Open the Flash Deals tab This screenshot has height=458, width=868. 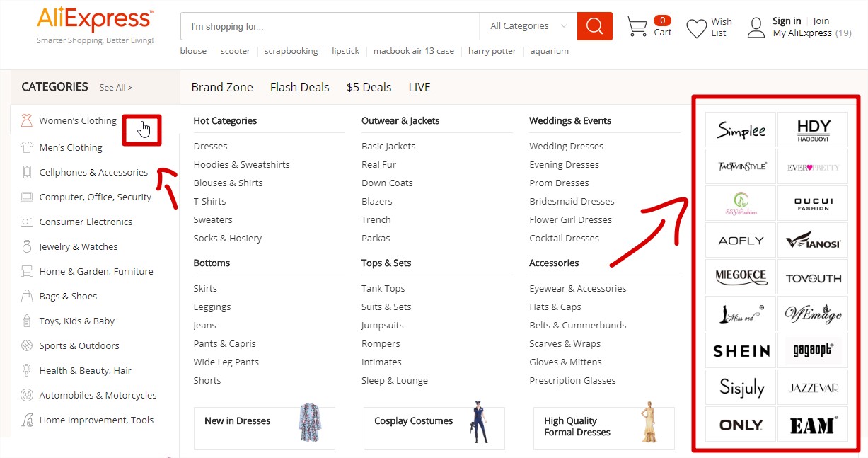tap(300, 87)
